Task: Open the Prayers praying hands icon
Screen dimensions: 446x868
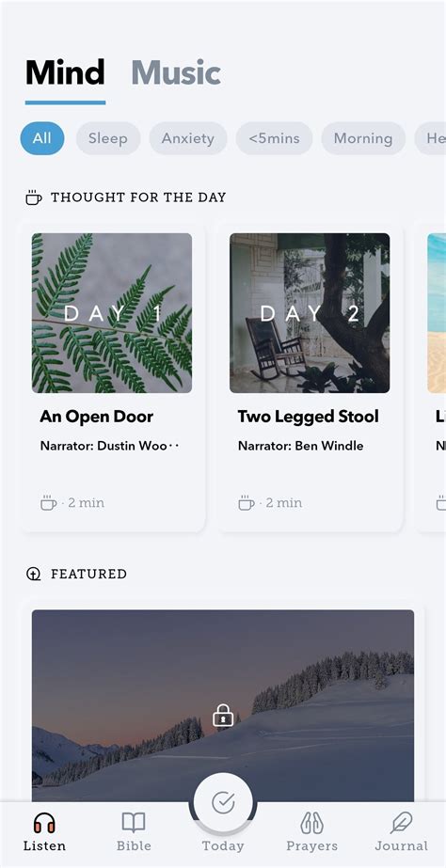Action: point(311,823)
